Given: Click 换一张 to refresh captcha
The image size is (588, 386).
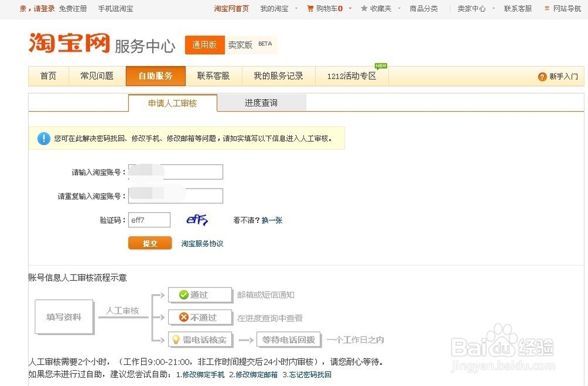Looking at the screenshot, I should tap(272, 220).
